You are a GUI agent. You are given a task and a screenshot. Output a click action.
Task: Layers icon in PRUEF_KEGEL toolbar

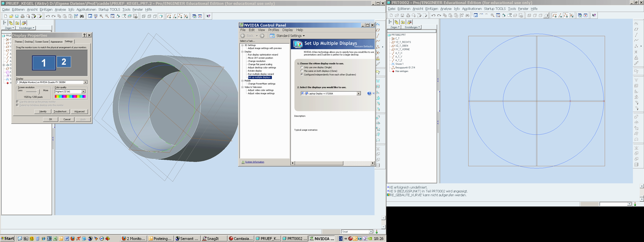(129, 16)
